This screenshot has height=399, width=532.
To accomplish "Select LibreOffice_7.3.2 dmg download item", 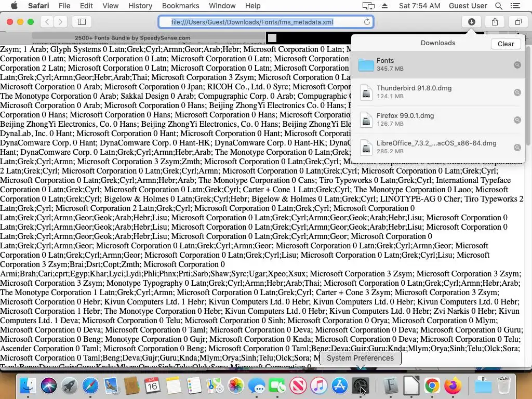I will pos(438,147).
